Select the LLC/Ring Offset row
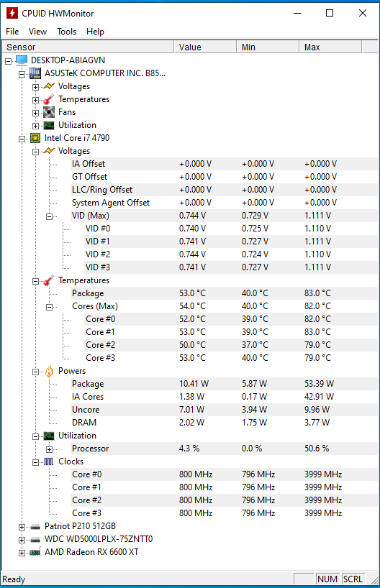 click(224, 190)
